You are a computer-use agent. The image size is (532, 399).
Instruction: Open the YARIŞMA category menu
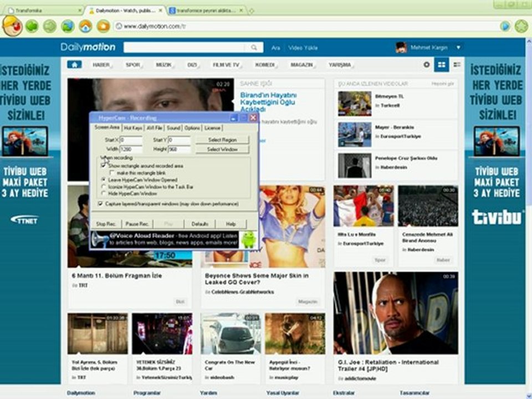pos(340,64)
